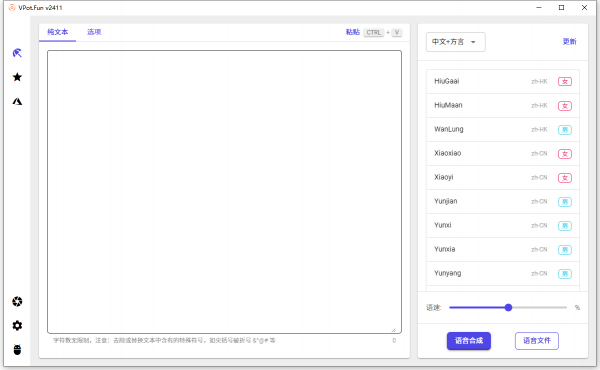Click the aperture icon in sidebar
The width and height of the screenshot is (600, 370).
(x=17, y=302)
